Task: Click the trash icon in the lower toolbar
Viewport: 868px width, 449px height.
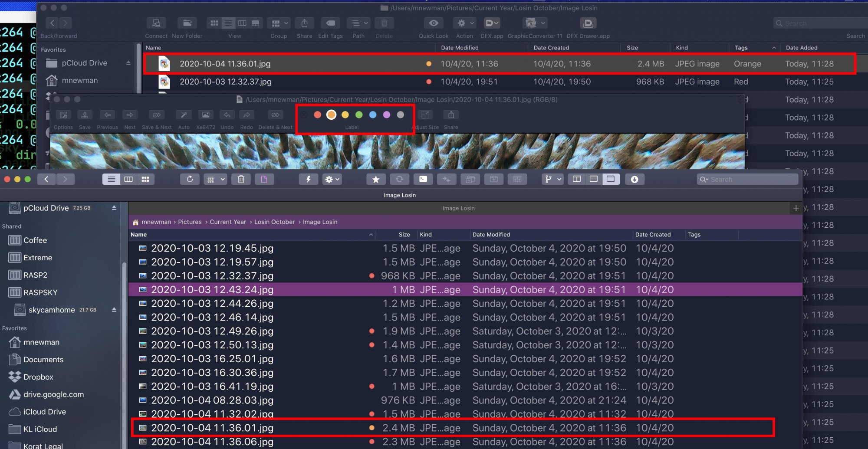Action: [241, 179]
